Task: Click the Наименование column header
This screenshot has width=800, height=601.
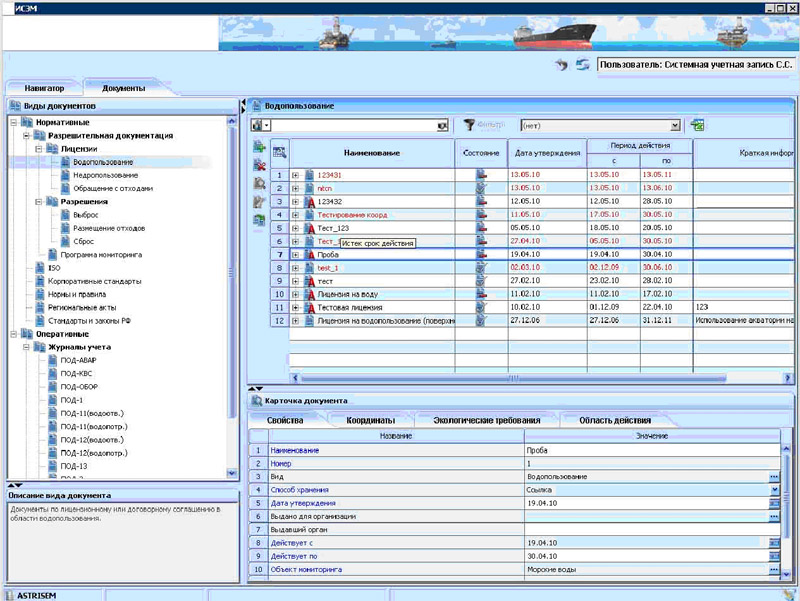Action: (371, 153)
